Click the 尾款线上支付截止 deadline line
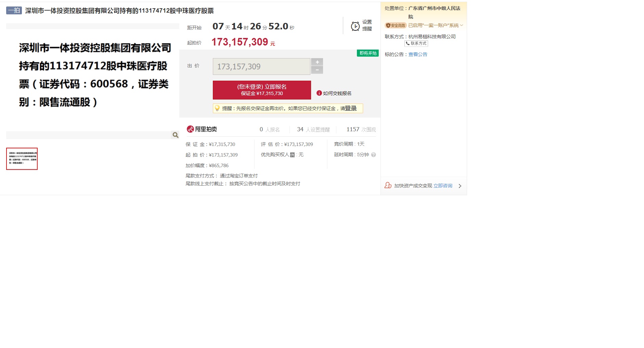Image resolution: width=644 pixels, height=348 pixels. coord(243,184)
